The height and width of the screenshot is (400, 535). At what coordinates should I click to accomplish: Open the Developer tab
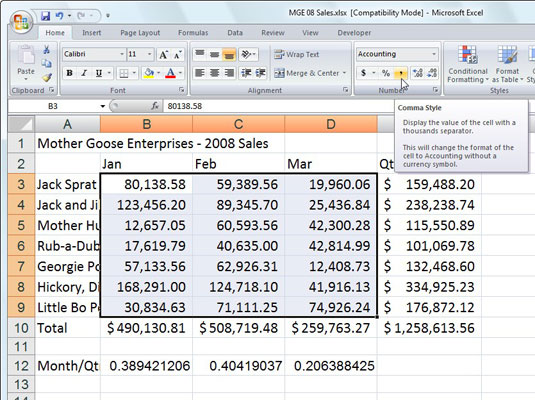pyautogui.click(x=354, y=33)
